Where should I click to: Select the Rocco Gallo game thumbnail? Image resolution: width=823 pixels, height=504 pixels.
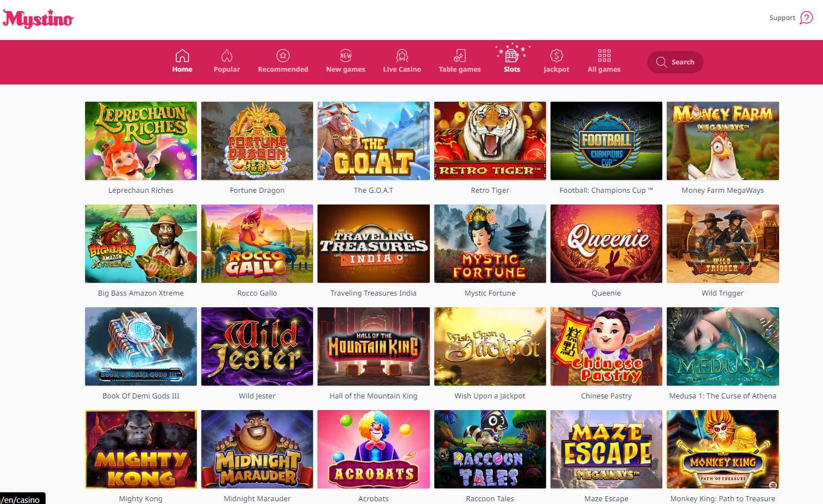(x=257, y=243)
